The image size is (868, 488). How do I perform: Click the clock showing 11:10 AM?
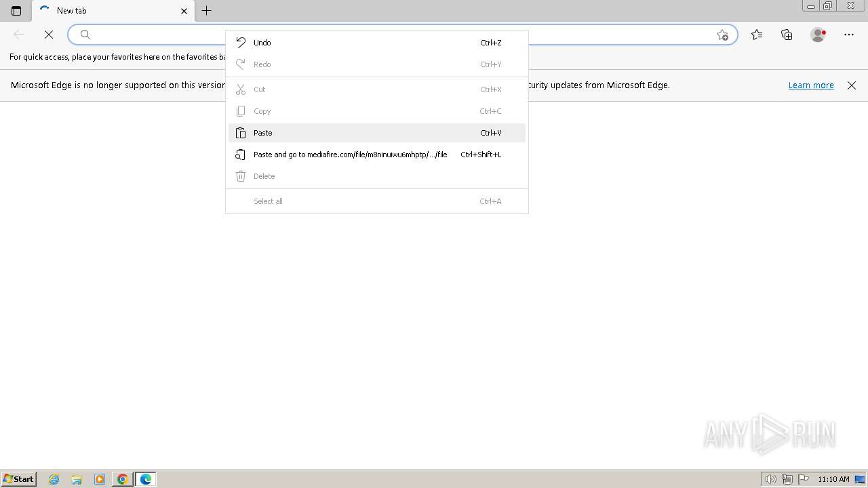click(833, 479)
